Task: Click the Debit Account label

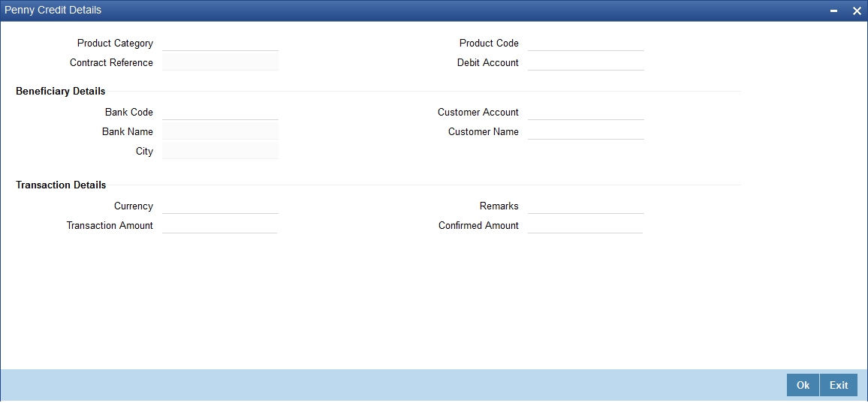Action: [x=488, y=62]
